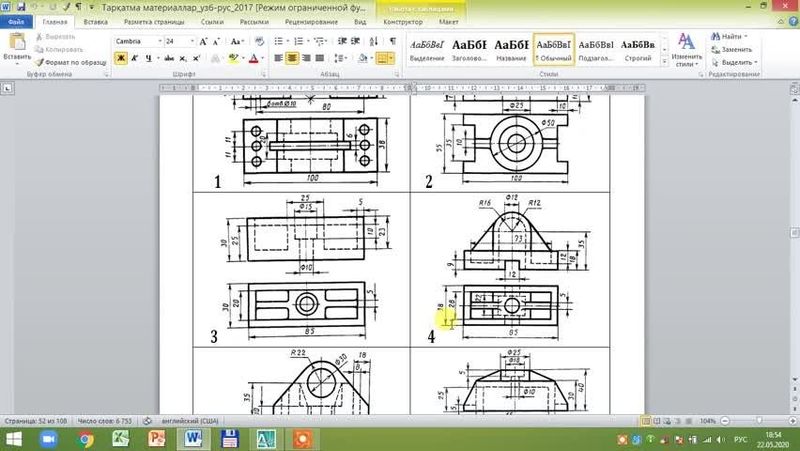The width and height of the screenshot is (800, 451).
Task: Switch to the Ссылки tab
Action: [x=212, y=22]
